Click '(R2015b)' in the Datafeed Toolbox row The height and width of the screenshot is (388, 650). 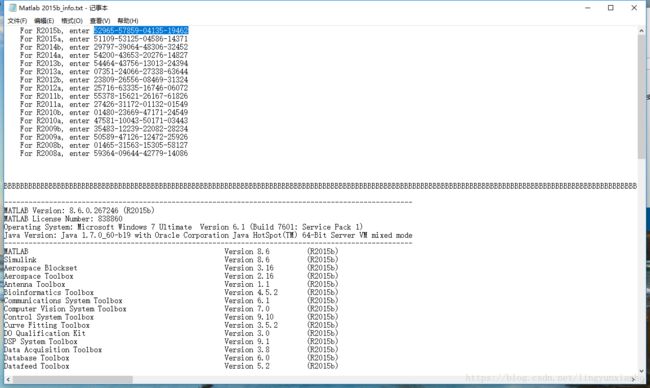tap(323, 366)
